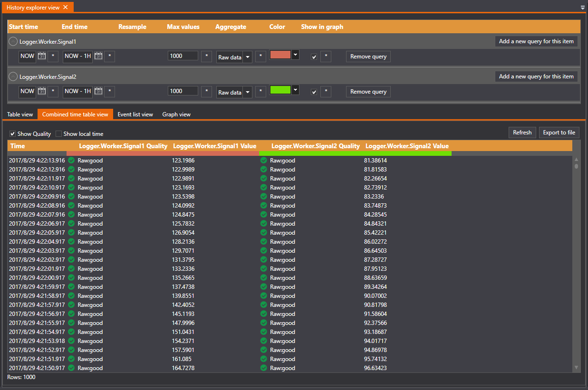Expand Signal2 Raw data aggregate dropdown
The image size is (588, 390).
pyautogui.click(x=247, y=92)
